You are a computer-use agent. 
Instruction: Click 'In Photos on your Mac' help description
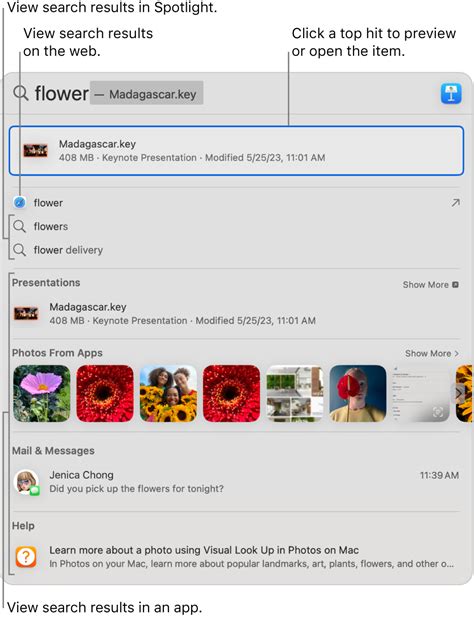click(x=251, y=564)
